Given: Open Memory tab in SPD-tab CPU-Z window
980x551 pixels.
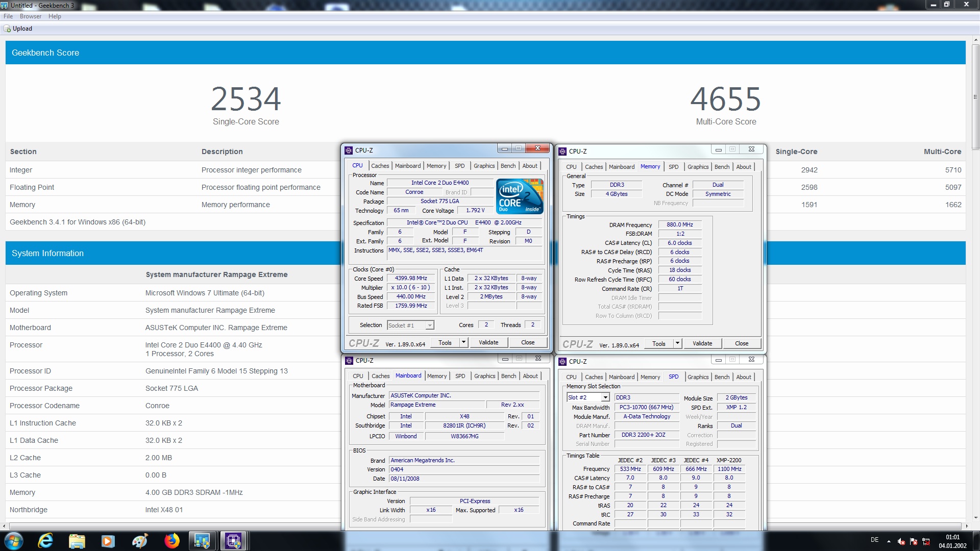Looking at the screenshot, I should [650, 377].
